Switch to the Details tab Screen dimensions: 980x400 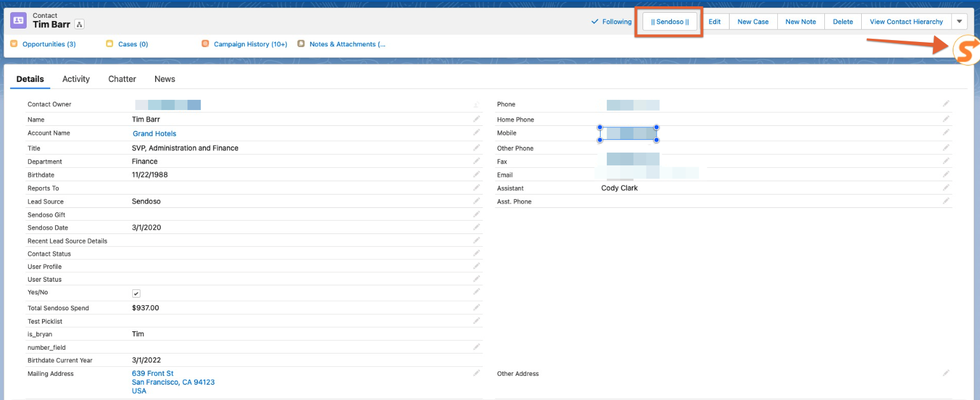(x=30, y=79)
